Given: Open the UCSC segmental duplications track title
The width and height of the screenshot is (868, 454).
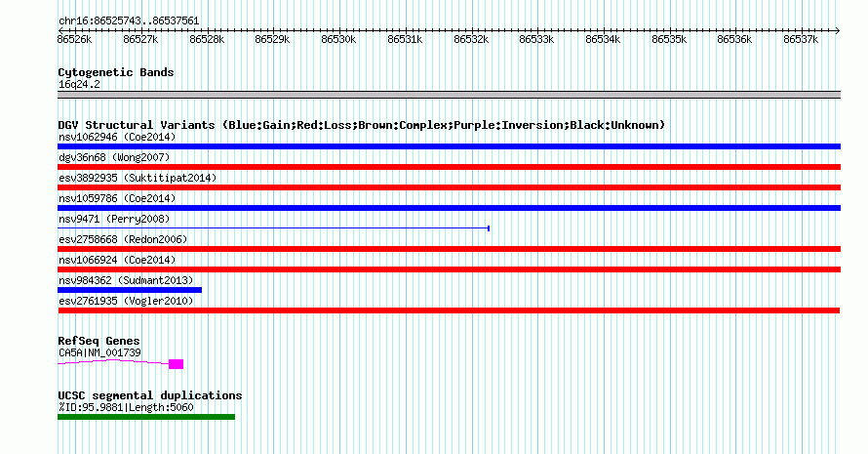Looking at the screenshot, I should click(x=150, y=395).
